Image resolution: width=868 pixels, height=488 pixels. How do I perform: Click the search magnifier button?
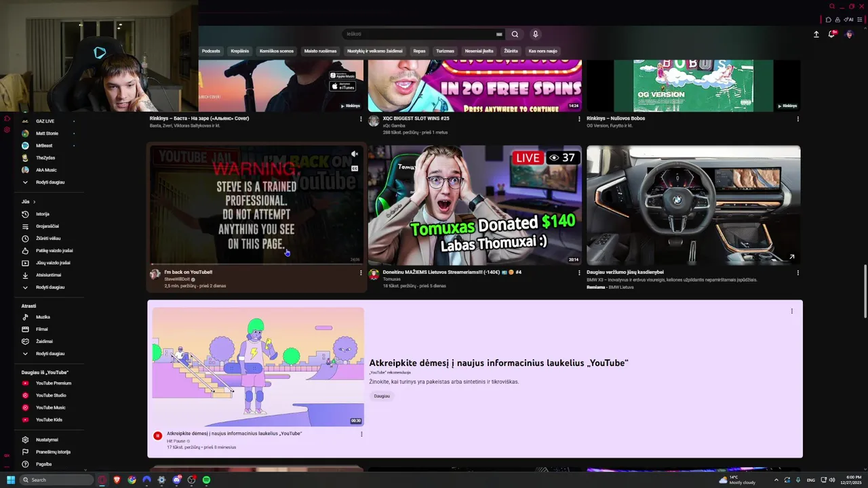coord(515,34)
